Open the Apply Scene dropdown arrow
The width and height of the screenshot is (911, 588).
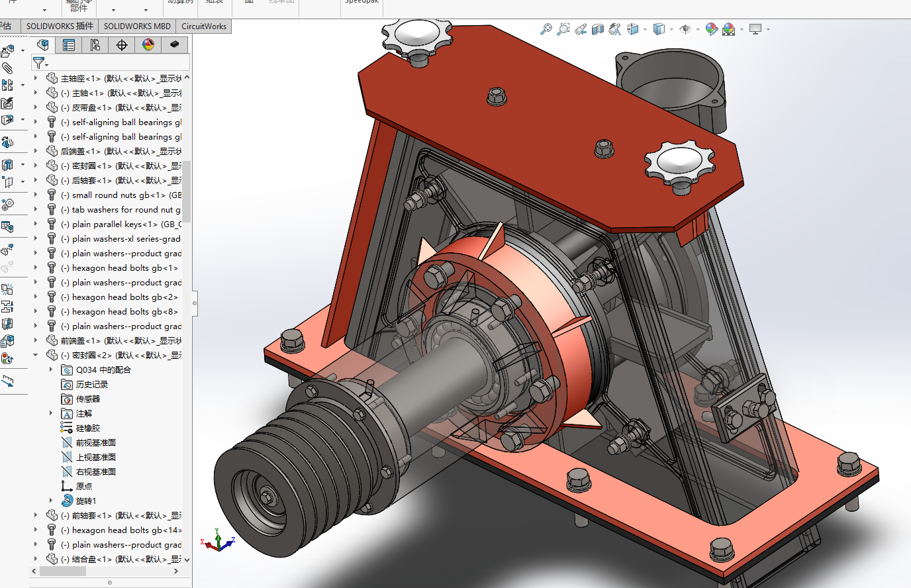point(742,29)
